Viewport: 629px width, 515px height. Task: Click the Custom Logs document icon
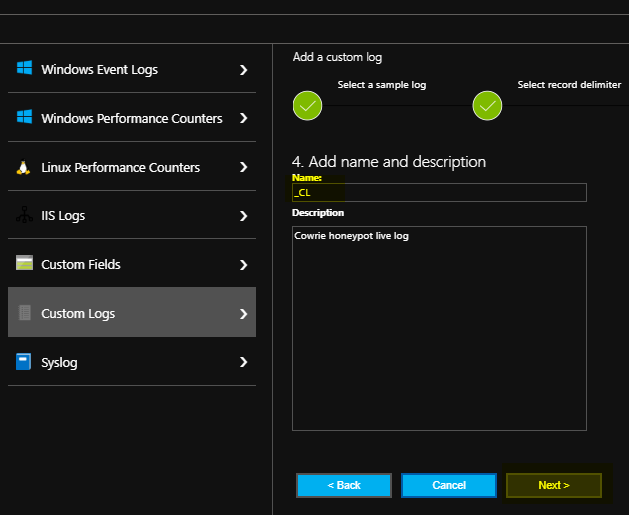click(24, 313)
